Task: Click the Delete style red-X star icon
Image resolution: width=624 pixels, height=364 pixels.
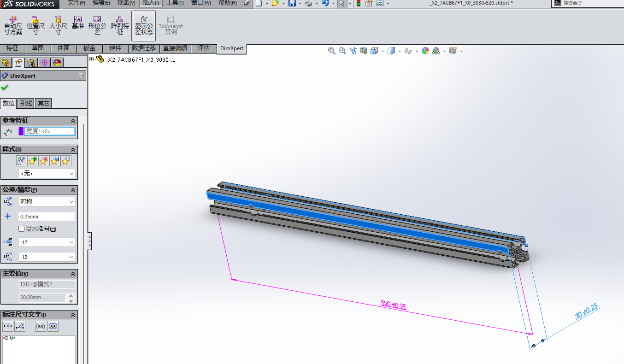Action: [x=44, y=161]
